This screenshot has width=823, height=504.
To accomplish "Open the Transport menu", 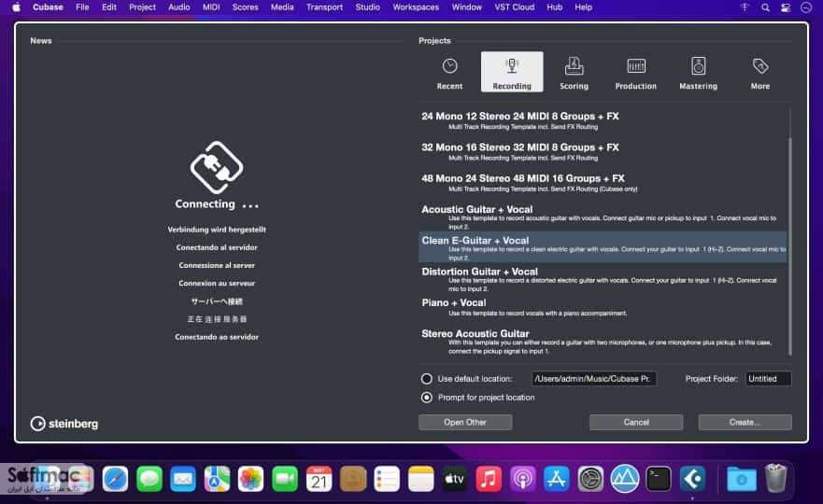I will tap(324, 7).
